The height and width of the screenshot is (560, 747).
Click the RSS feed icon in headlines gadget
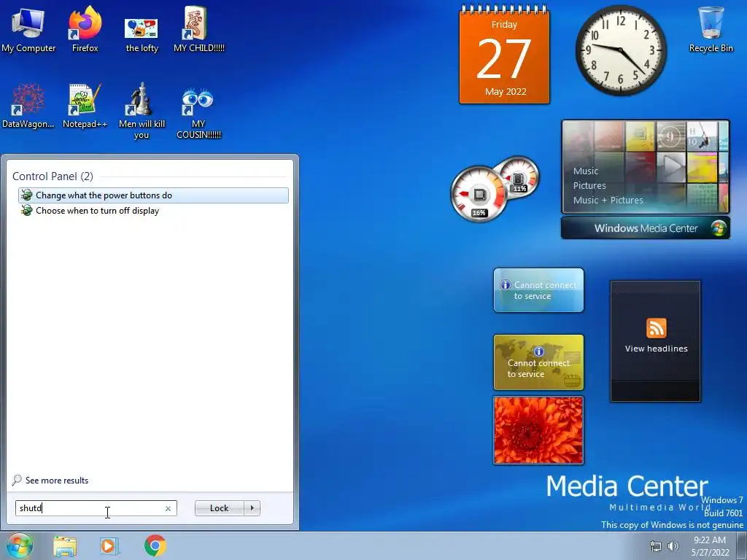click(656, 327)
